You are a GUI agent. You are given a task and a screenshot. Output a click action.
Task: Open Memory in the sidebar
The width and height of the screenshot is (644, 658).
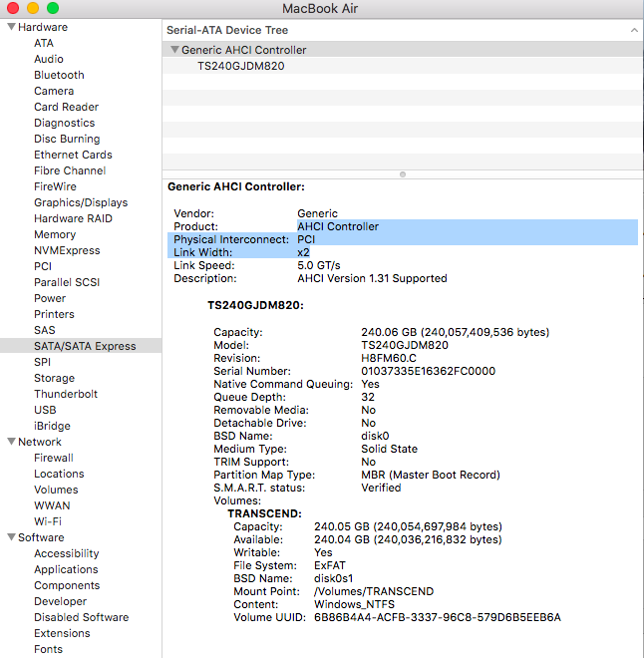pyautogui.click(x=55, y=234)
